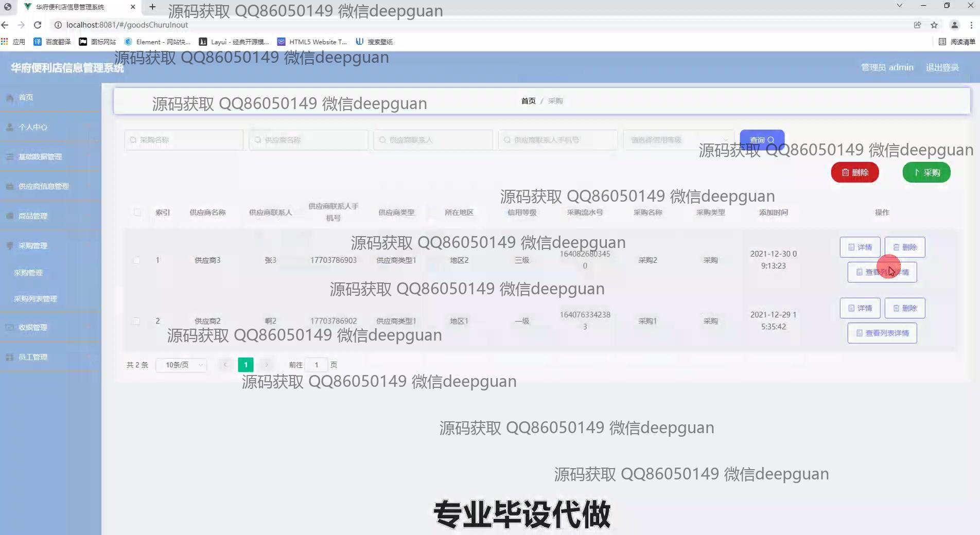Click the share page icon in address bar
980x535 pixels.
click(x=917, y=25)
